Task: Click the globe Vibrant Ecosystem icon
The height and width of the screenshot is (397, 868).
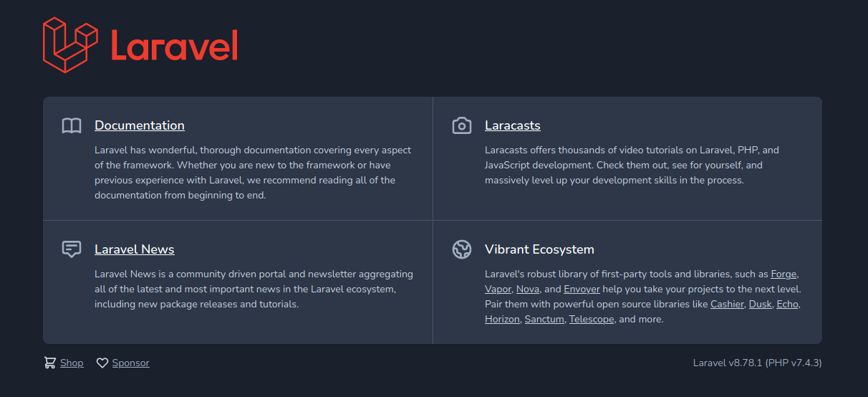Action: pos(462,249)
